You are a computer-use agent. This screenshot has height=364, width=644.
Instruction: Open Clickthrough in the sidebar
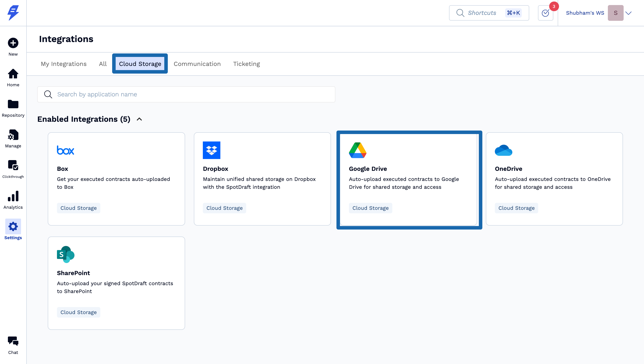[13, 166]
